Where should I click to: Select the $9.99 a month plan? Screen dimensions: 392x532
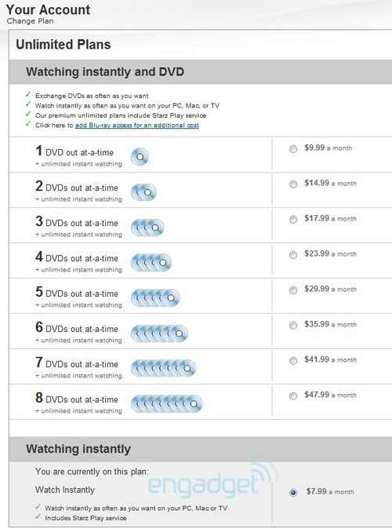tap(293, 149)
